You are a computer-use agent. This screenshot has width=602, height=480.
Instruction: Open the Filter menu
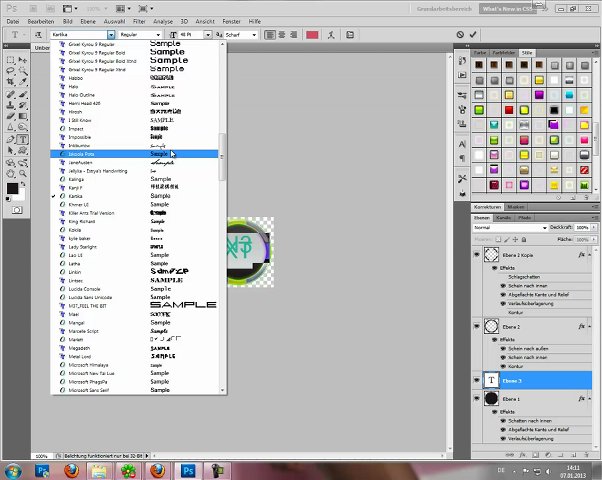[139, 20]
